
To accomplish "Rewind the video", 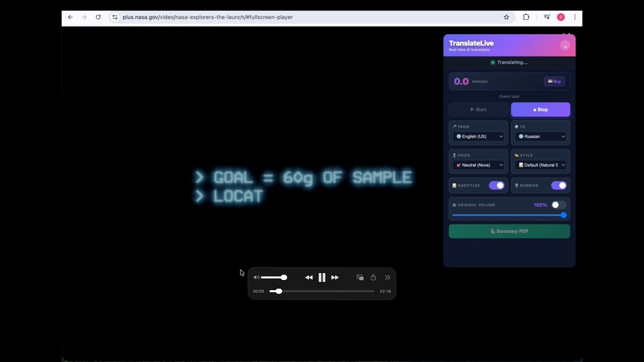I will pos(309,278).
